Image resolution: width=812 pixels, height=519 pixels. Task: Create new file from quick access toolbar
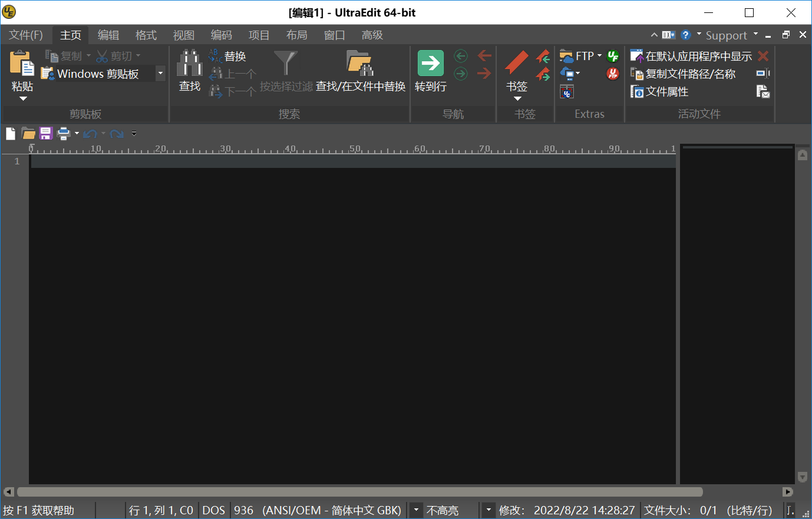pos(11,134)
